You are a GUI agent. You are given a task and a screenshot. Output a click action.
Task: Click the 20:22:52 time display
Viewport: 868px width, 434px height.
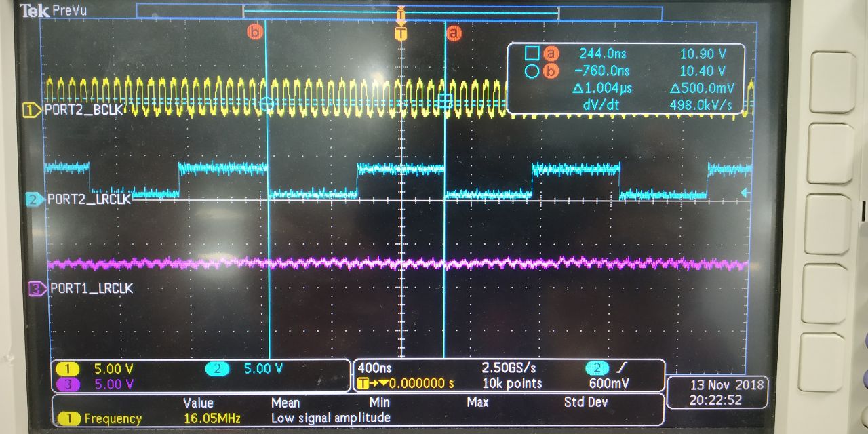(x=717, y=400)
